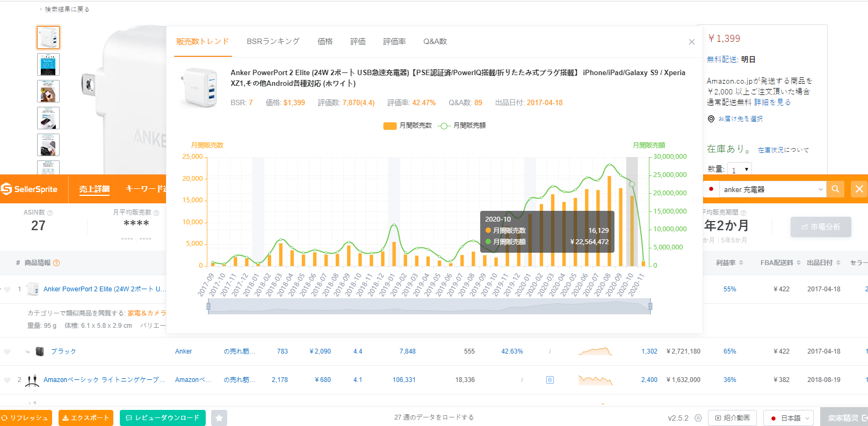Select the fourth product thumbnail image
Screen dimensions: 868x426
click(48, 118)
